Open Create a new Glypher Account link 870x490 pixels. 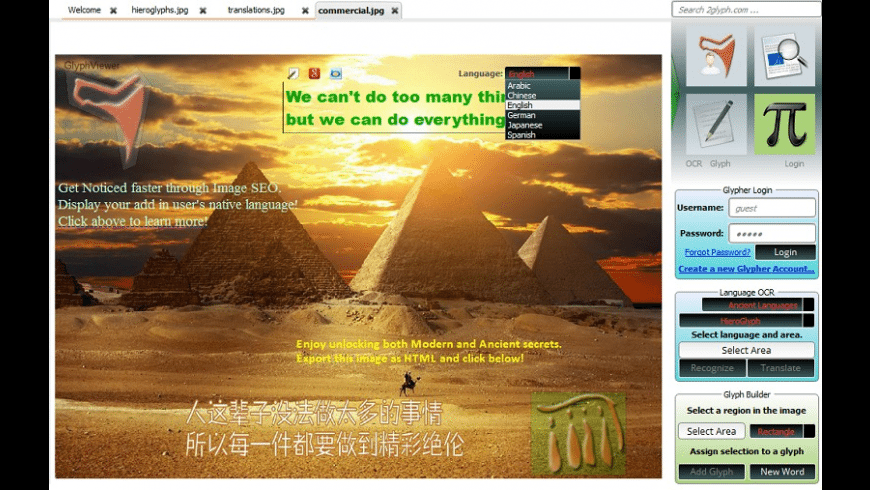746,269
